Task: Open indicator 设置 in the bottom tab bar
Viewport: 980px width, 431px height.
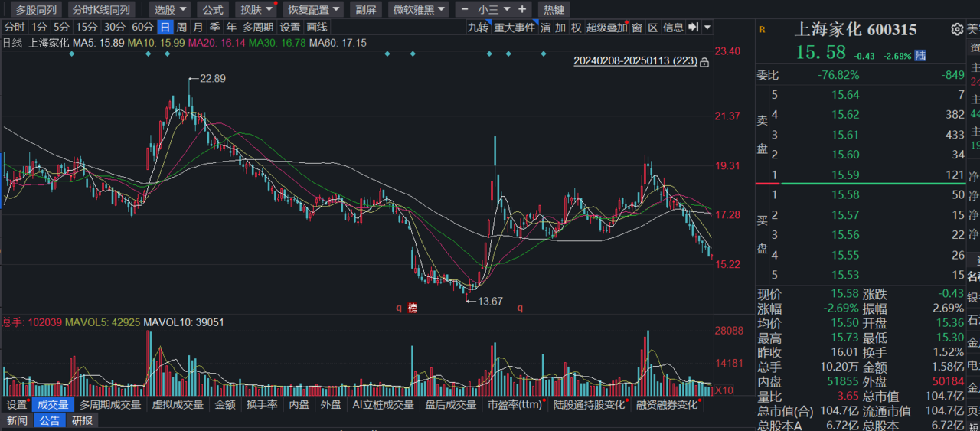Action: coord(17,405)
